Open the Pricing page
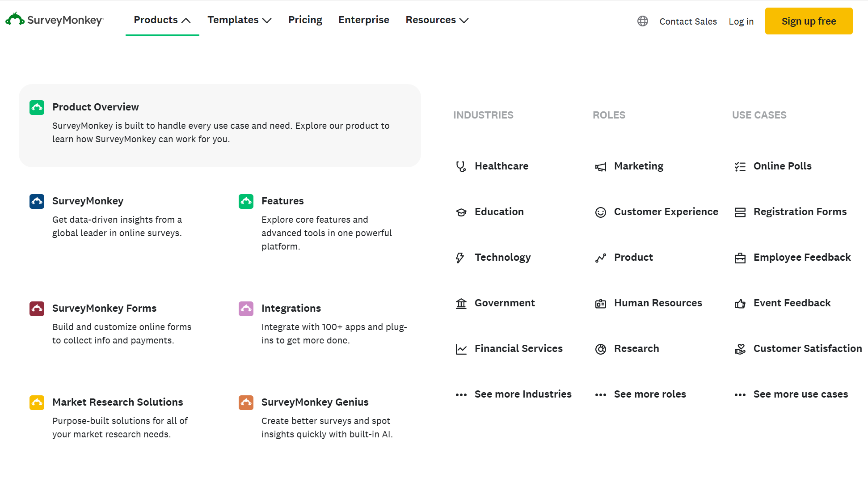Screen dimensions: 868x487 pyautogui.click(x=305, y=20)
